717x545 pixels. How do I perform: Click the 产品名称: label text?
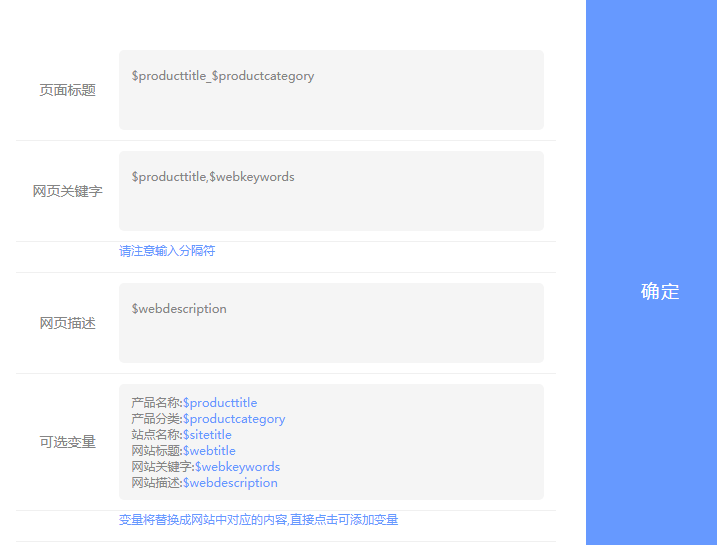157,403
